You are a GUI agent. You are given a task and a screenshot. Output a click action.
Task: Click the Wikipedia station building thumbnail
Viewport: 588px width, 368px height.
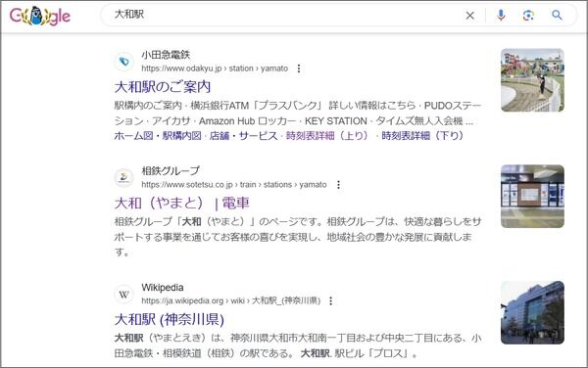click(532, 312)
